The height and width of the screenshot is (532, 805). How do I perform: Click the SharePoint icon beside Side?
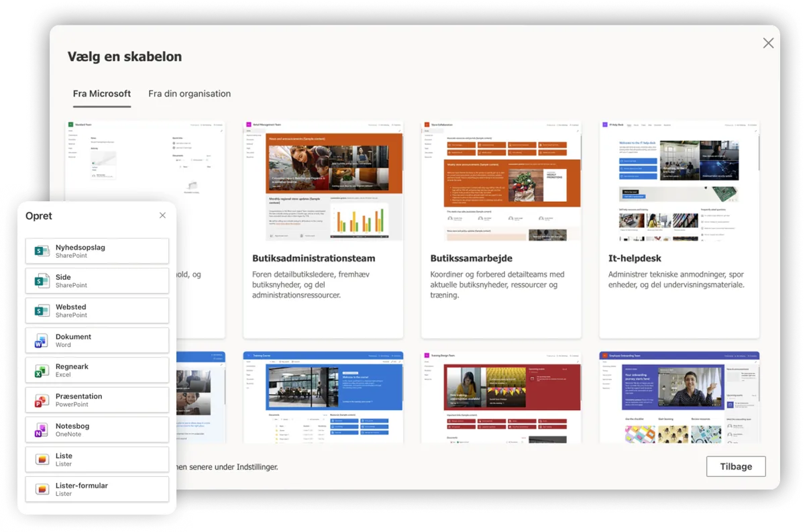tap(42, 281)
